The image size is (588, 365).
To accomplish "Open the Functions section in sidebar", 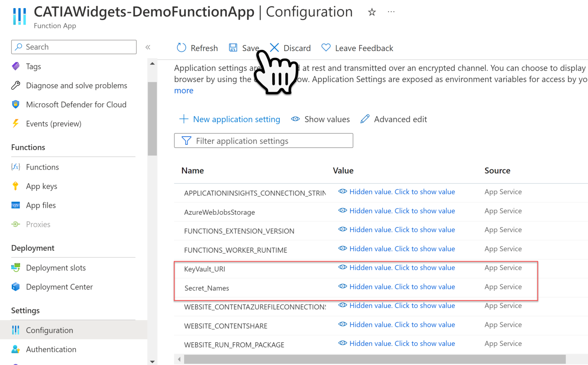I will [x=42, y=167].
